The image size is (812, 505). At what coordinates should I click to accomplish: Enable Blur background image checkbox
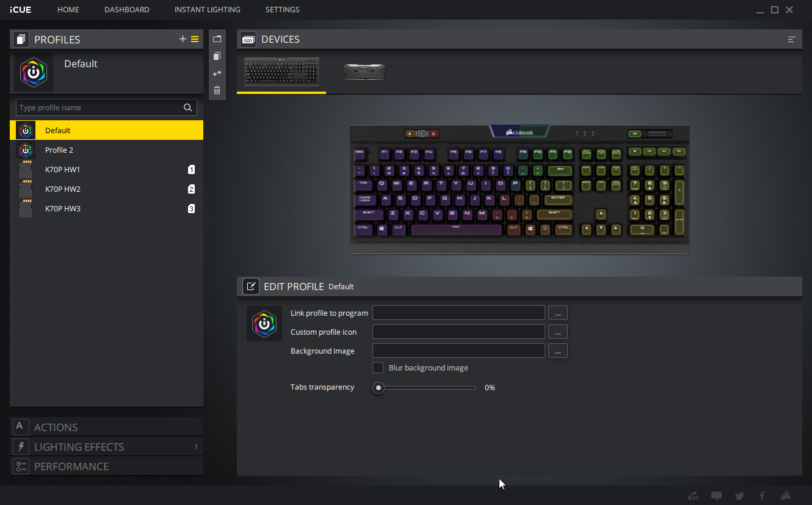tap(378, 368)
